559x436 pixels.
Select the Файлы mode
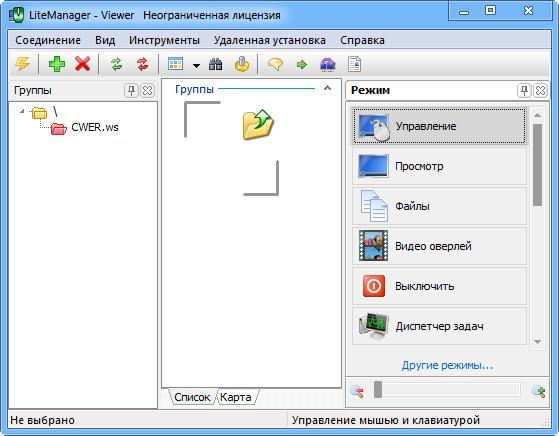pos(439,206)
